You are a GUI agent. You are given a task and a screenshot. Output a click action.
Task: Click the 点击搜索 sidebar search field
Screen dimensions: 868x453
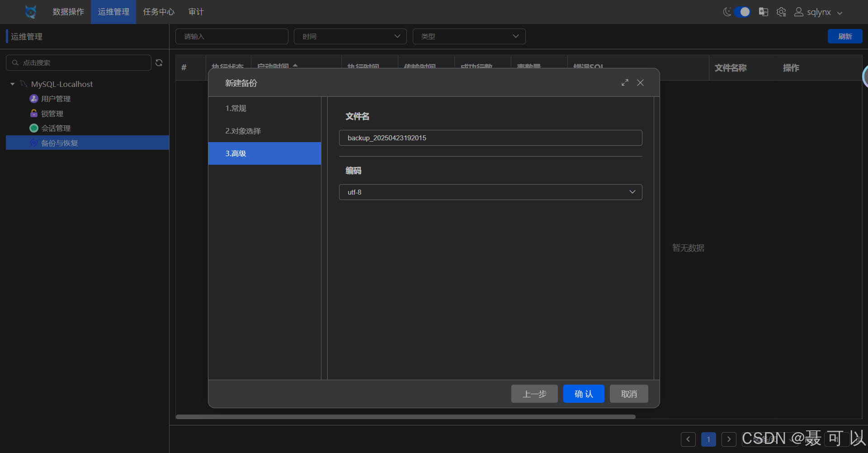[x=79, y=62]
